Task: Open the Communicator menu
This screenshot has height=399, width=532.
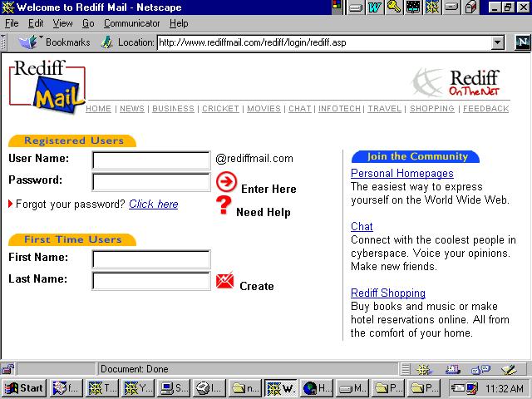Action: tap(131, 23)
